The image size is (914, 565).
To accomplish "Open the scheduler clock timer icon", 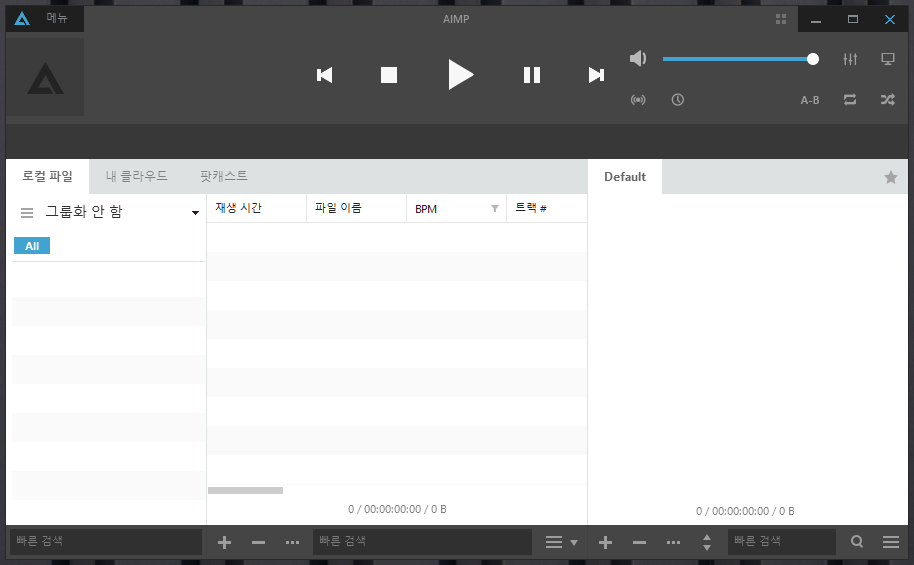I will [x=677, y=100].
